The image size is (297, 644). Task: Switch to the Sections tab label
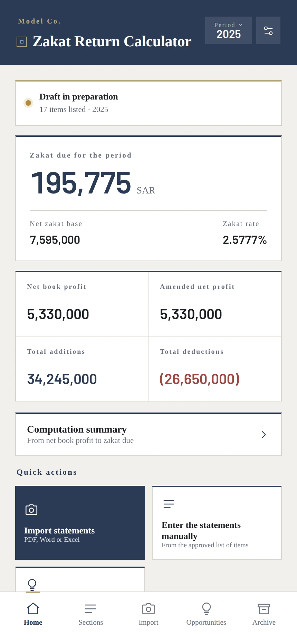[91, 622]
